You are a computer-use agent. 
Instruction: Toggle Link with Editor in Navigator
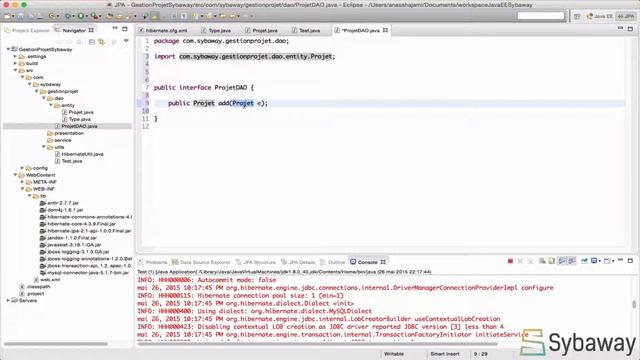pyautogui.click(x=101, y=42)
